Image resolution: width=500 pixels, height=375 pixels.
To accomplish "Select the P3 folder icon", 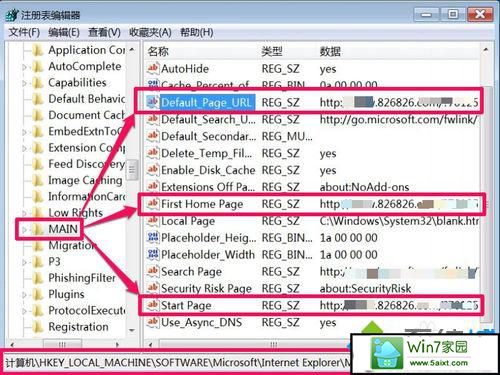I will [38, 262].
